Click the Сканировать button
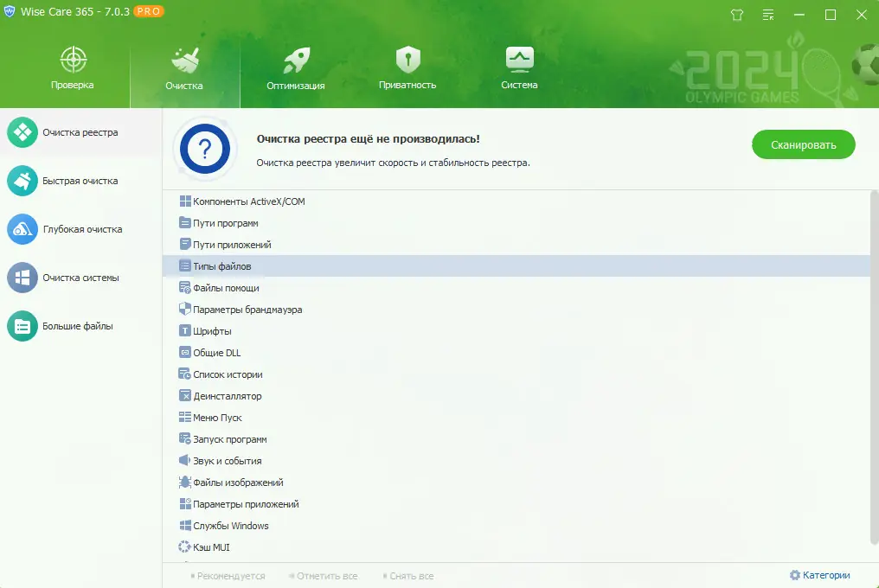 [804, 144]
